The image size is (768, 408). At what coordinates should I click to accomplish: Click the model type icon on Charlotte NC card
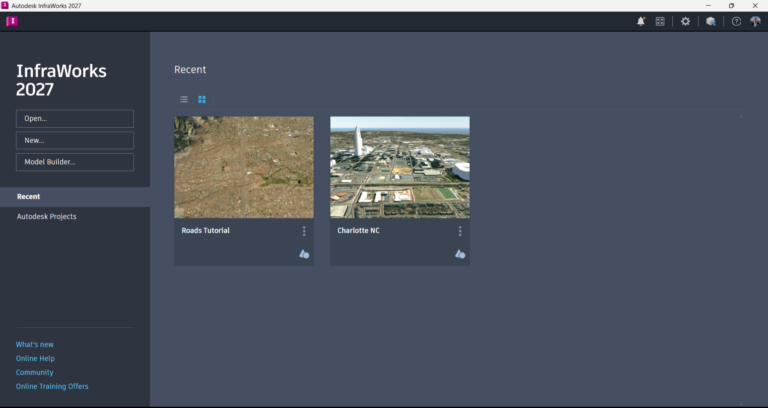click(459, 254)
